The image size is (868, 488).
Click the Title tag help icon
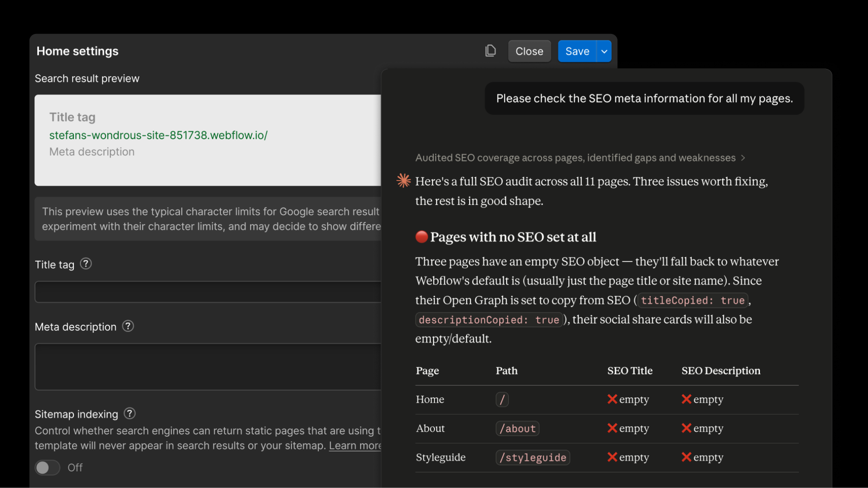click(86, 264)
